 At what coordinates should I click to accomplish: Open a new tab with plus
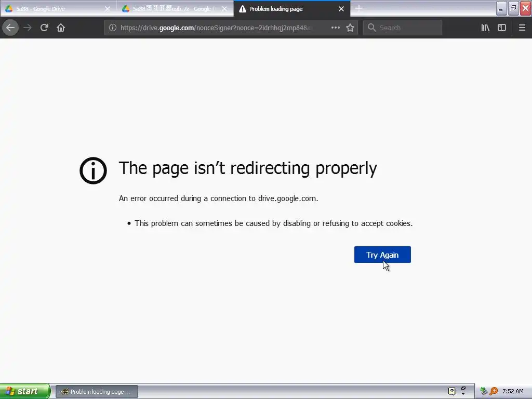(x=358, y=8)
